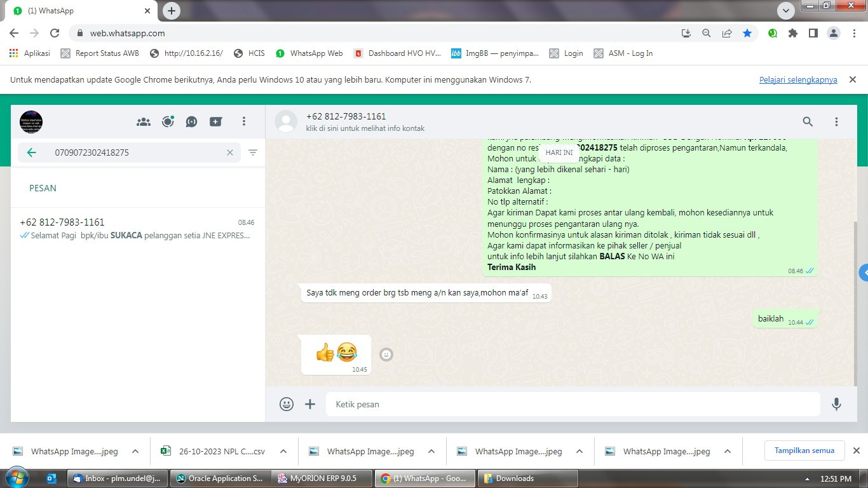Dismiss the Chrome update notification bar
This screenshot has width=868, height=488.
[x=853, y=79]
